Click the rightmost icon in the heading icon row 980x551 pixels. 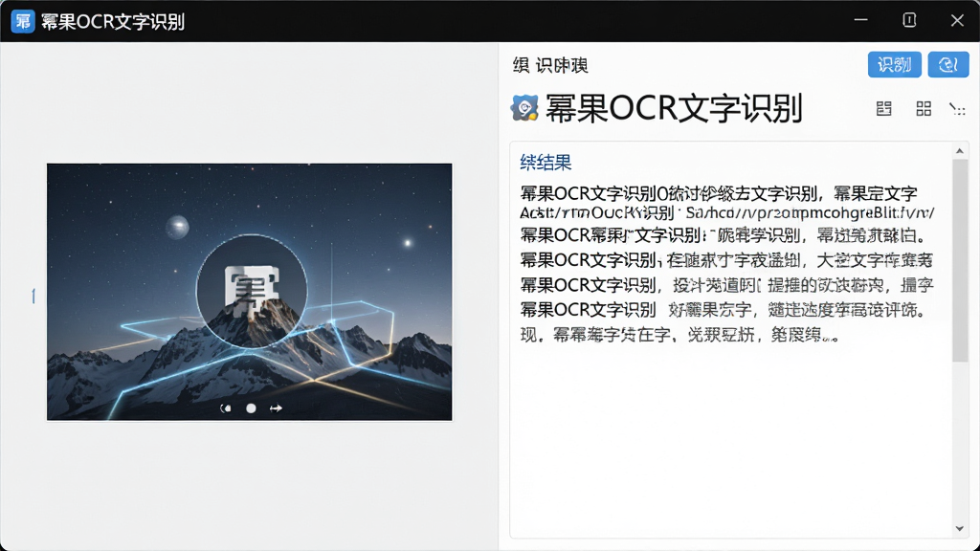[x=957, y=109]
